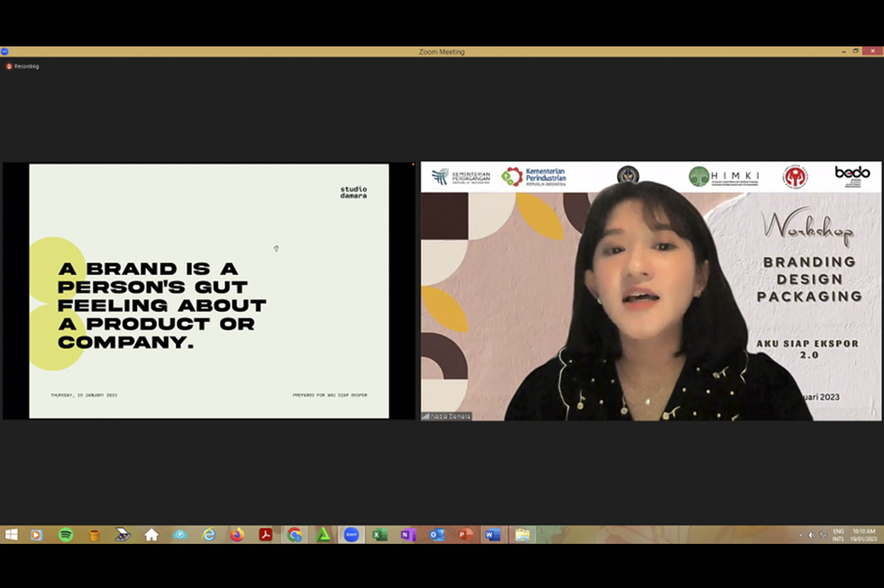
Task: Select Nadia Damara's video tile
Action: click(x=651, y=291)
